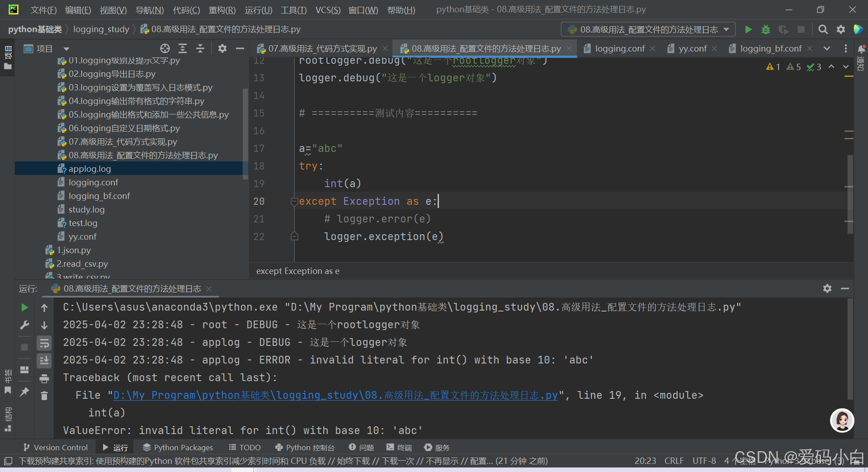Select applog.log in the project tree
Image resolution: width=868 pixels, height=472 pixels.
90,169
